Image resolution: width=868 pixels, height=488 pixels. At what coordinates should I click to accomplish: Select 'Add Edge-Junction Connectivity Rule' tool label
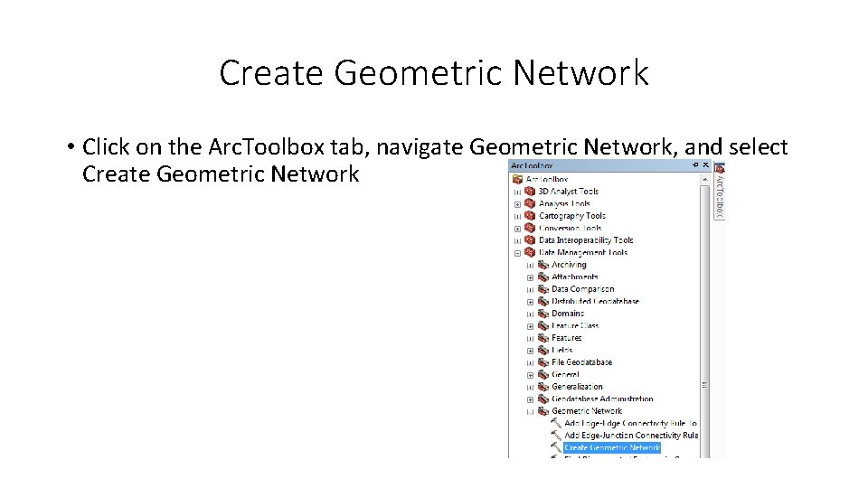(631, 436)
